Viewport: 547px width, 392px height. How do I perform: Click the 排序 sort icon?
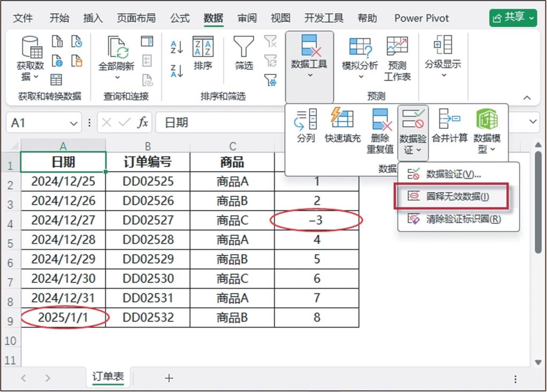pos(203,48)
